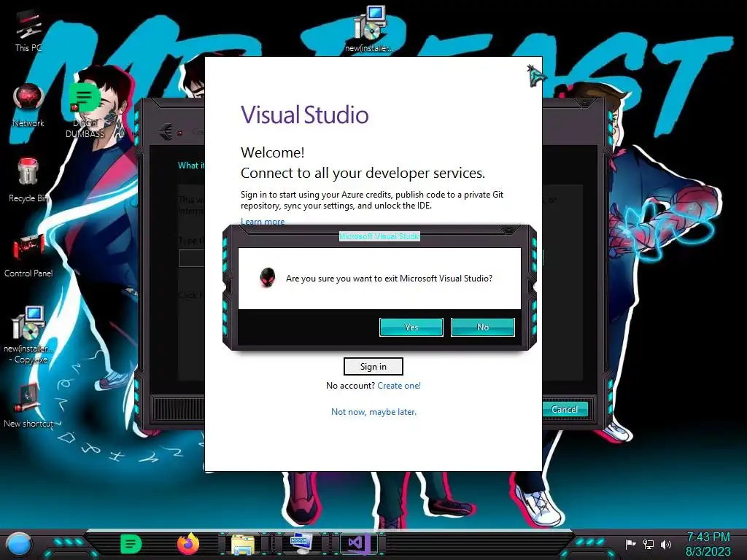Select the New shortcut desktop icon
This screenshot has width=747, height=560.
28,405
